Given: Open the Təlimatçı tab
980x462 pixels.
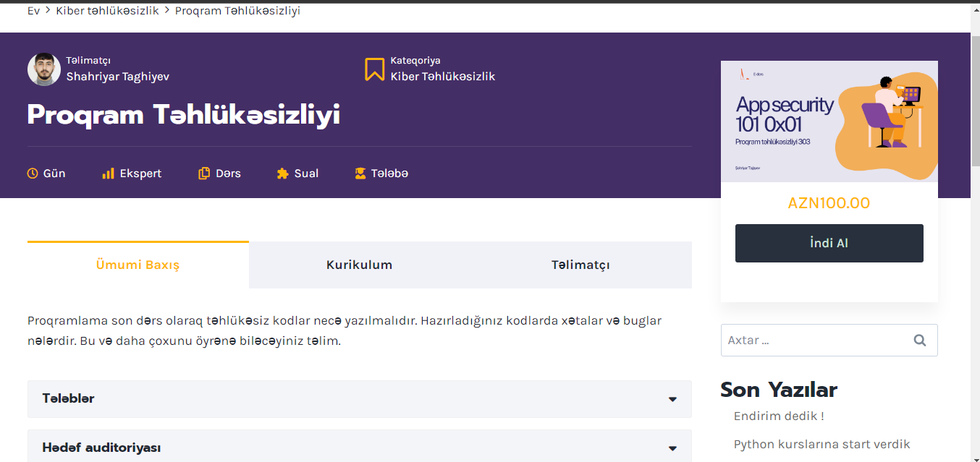Looking at the screenshot, I should tap(580, 265).
